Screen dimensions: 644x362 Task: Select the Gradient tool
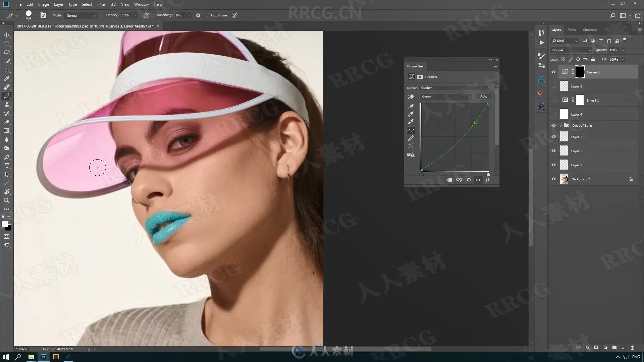7,131
